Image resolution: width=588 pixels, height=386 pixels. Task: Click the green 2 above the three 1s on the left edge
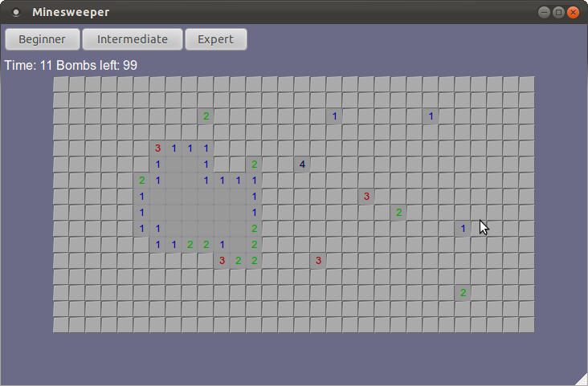[x=141, y=181]
